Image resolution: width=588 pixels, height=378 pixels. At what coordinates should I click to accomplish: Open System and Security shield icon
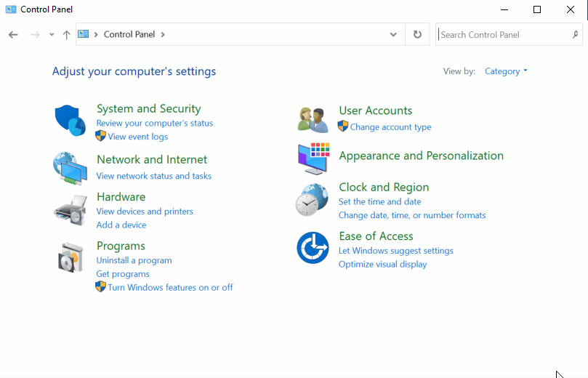(70, 121)
